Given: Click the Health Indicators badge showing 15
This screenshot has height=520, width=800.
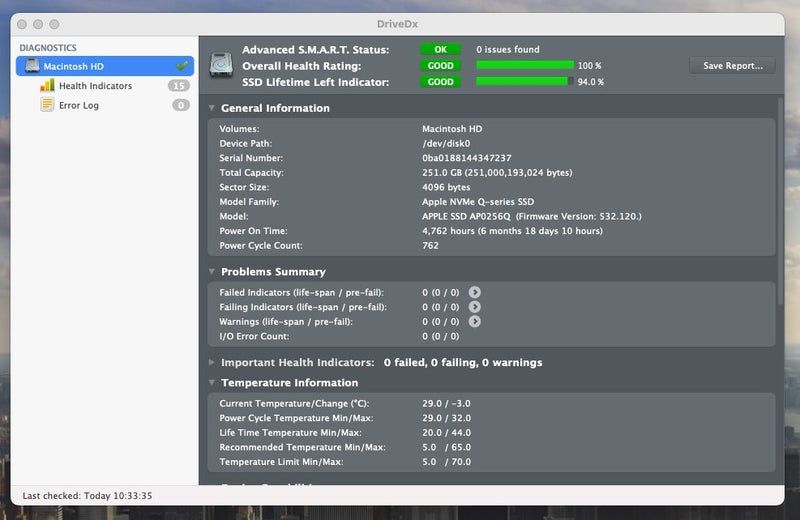Looking at the screenshot, I should (179, 86).
